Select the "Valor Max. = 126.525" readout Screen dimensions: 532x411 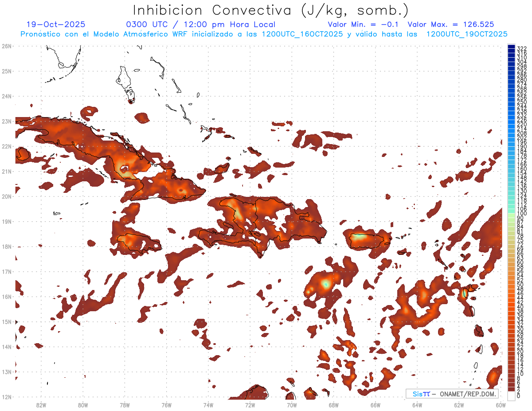pyautogui.click(x=450, y=25)
